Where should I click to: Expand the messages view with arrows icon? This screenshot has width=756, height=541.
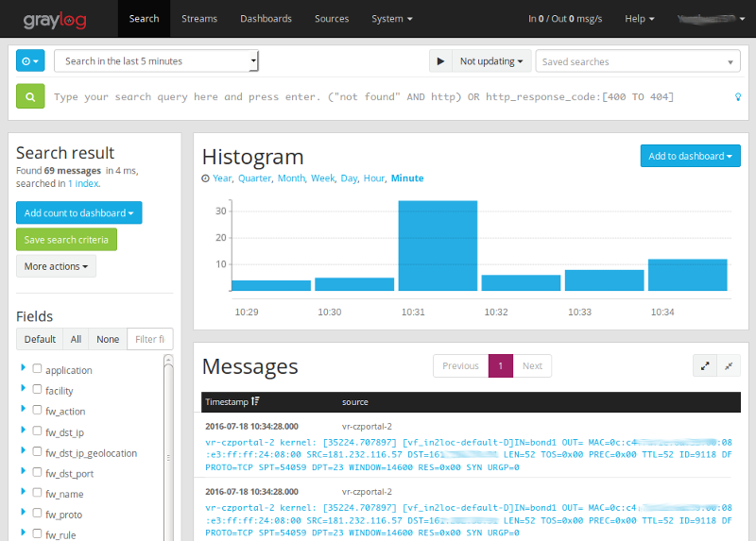click(705, 366)
